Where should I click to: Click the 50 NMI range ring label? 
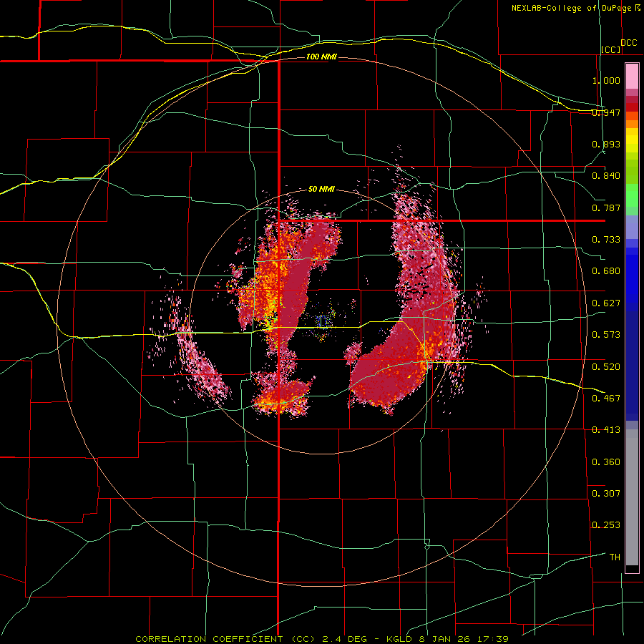coord(321,189)
